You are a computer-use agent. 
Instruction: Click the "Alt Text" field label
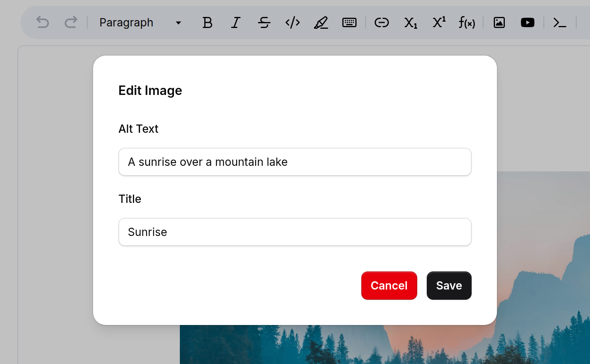point(138,129)
